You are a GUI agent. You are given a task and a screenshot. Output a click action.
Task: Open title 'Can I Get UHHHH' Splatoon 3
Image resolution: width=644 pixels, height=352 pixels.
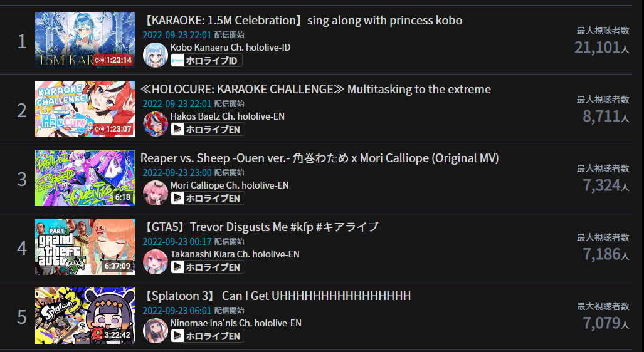click(x=276, y=296)
